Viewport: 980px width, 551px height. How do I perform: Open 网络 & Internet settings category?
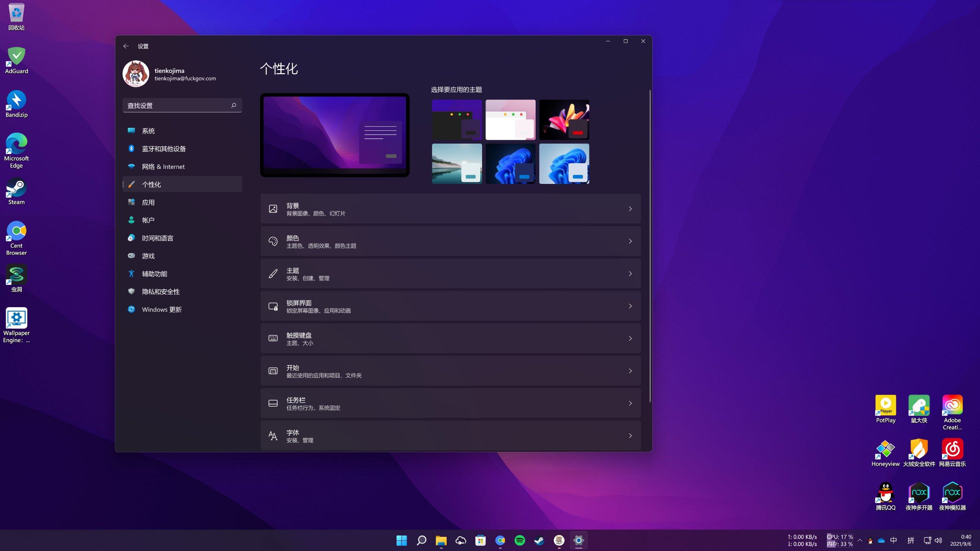[x=182, y=167]
